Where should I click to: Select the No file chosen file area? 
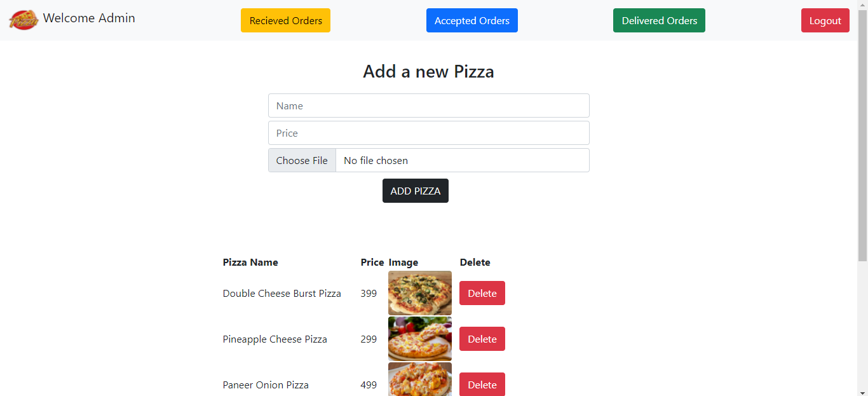pos(463,160)
